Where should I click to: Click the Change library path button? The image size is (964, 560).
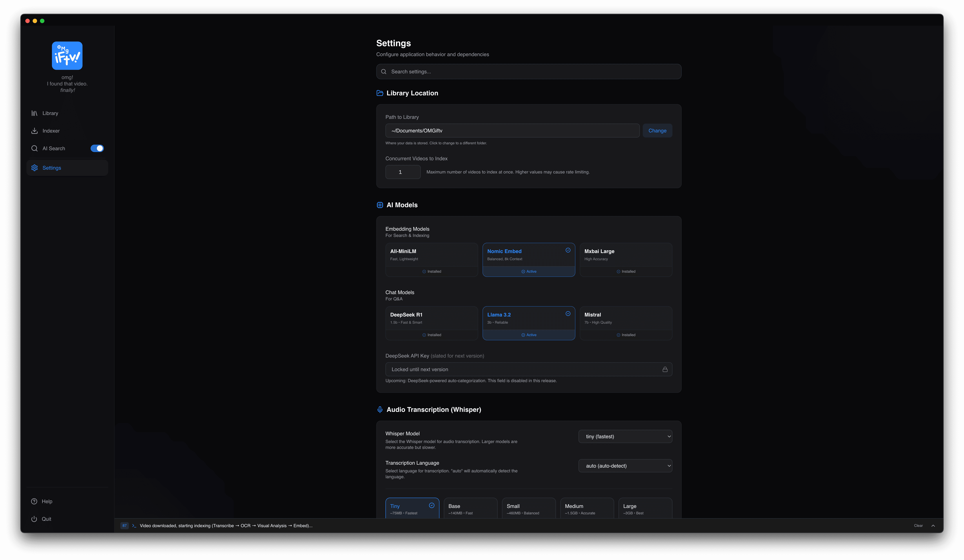point(657,131)
